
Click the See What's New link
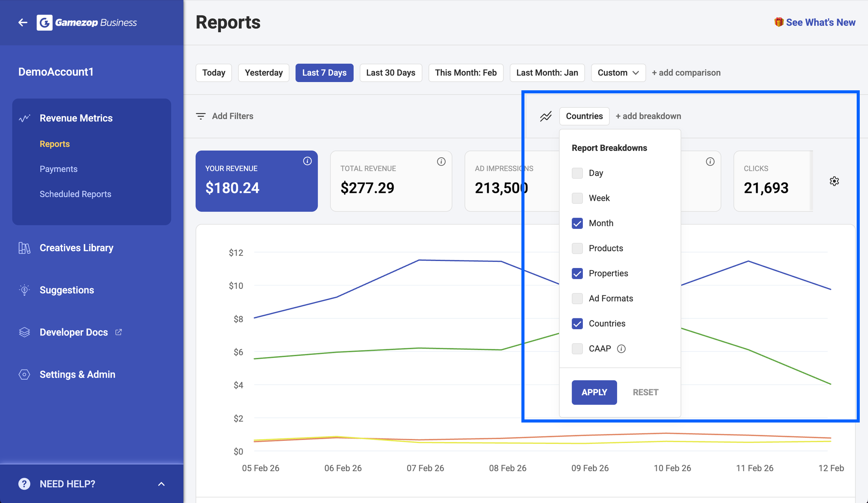pos(820,23)
